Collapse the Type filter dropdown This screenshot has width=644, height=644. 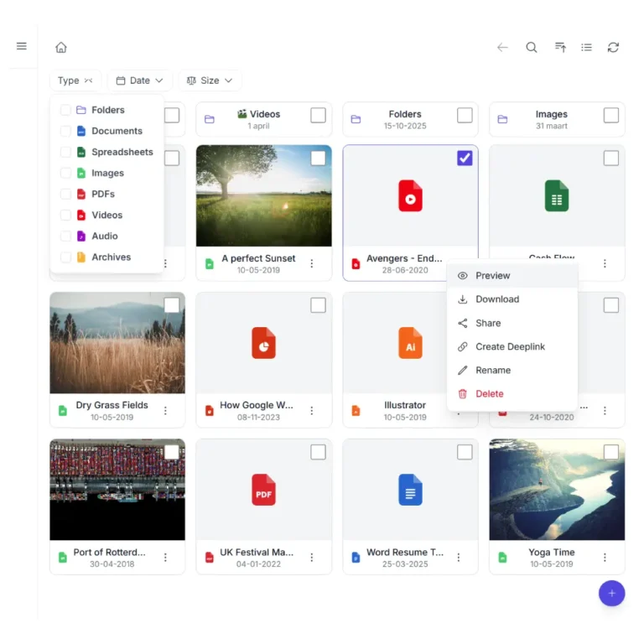coord(75,80)
